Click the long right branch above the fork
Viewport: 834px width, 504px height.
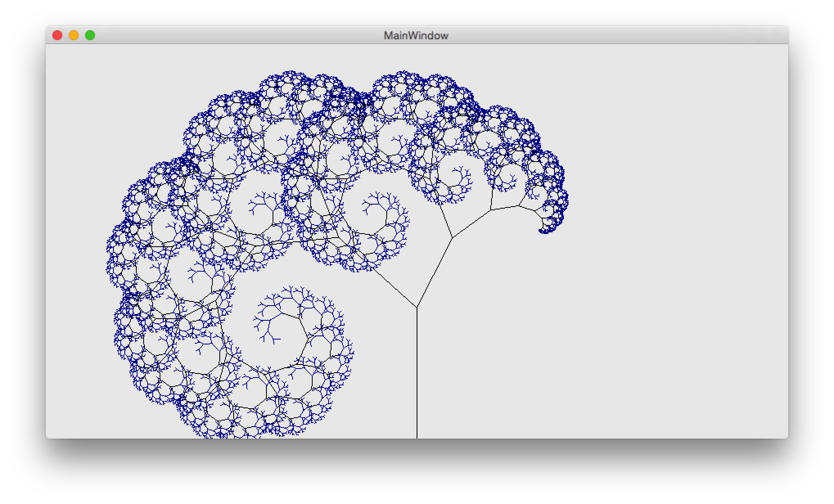pos(435,272)
